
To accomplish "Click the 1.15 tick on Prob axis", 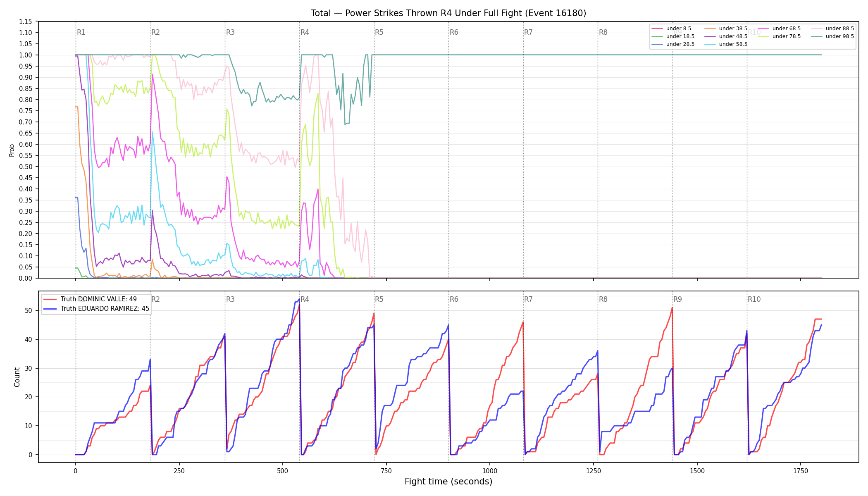I will click(x=26, y=21).
